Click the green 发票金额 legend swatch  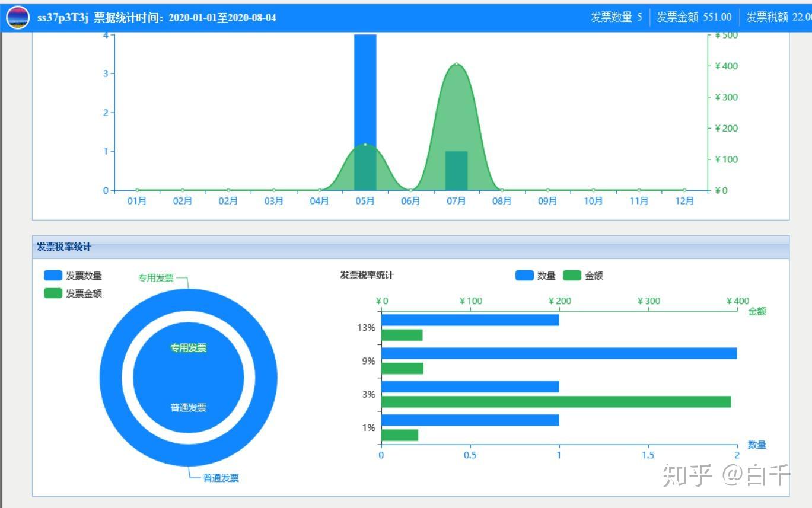coord(53,292)
